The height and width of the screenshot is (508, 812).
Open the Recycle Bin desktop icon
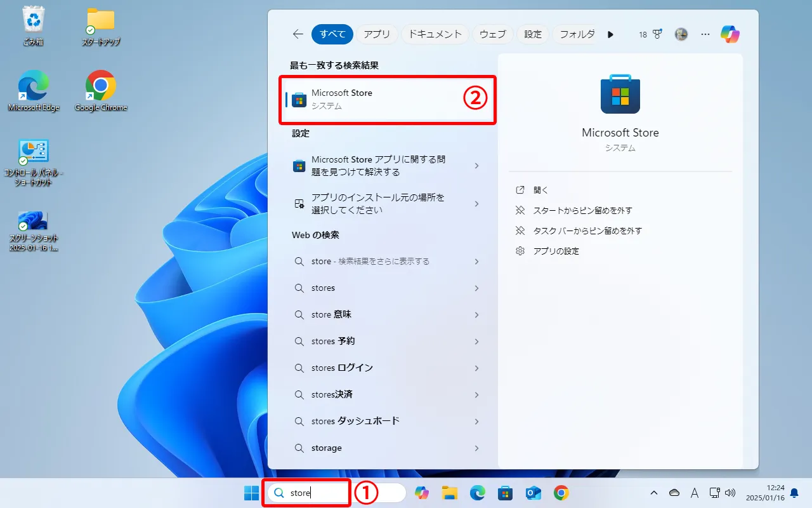(32, 25)
